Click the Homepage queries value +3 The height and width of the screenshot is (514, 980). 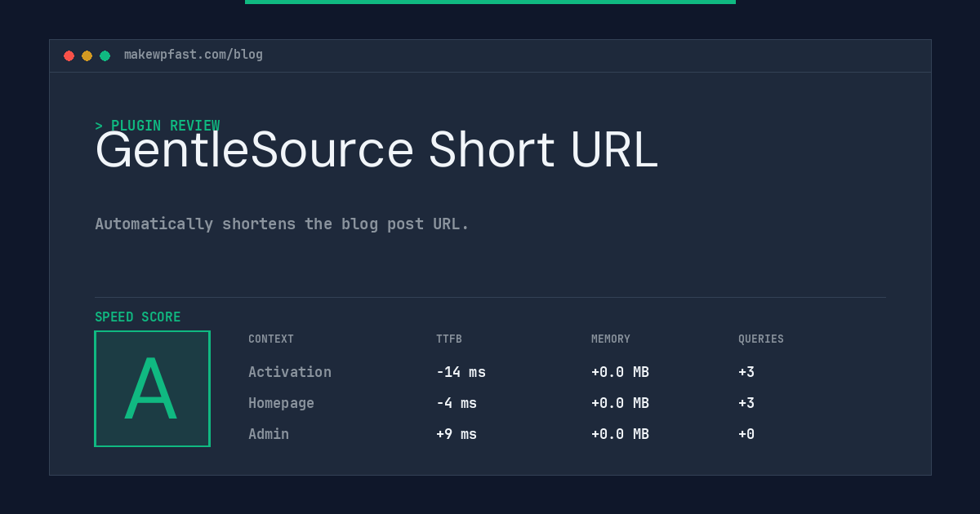point(746,403)
